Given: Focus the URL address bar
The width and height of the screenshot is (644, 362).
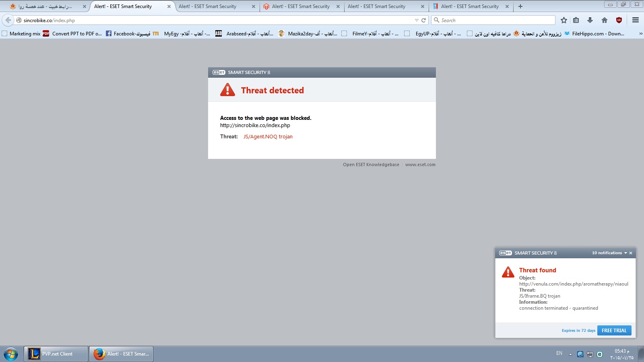Looking at the screenshot, I should [x=217, y=20].
